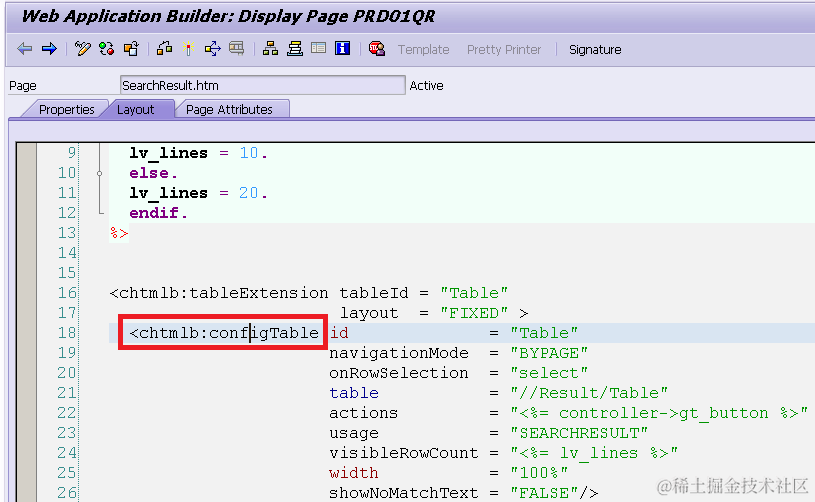Viewport: 815px width, 502px height.
Task: Click the 'actions' attribute
Action: 363,413
